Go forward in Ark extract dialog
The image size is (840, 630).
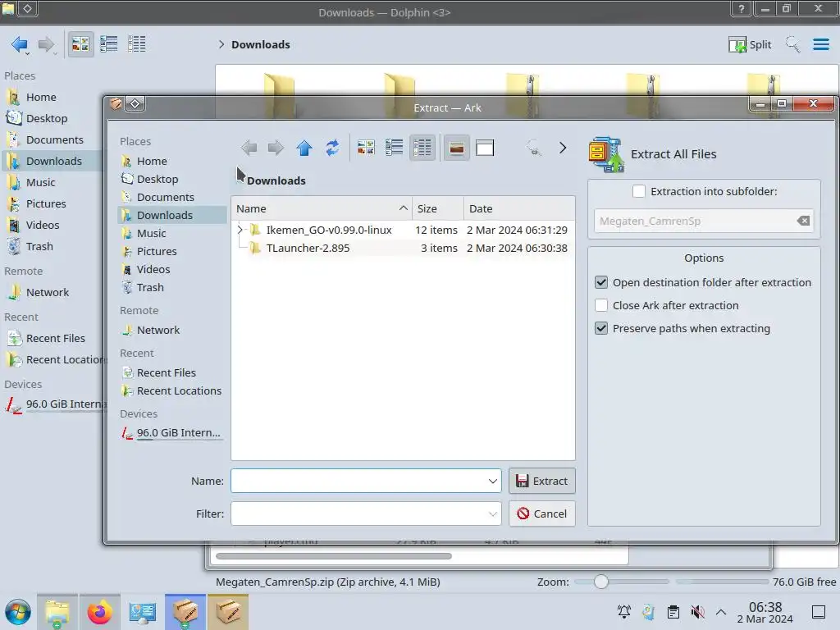pos(276,148)
